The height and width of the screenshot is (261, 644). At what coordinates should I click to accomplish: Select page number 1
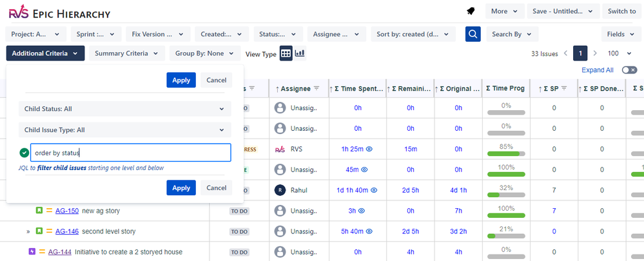point(580,53)
